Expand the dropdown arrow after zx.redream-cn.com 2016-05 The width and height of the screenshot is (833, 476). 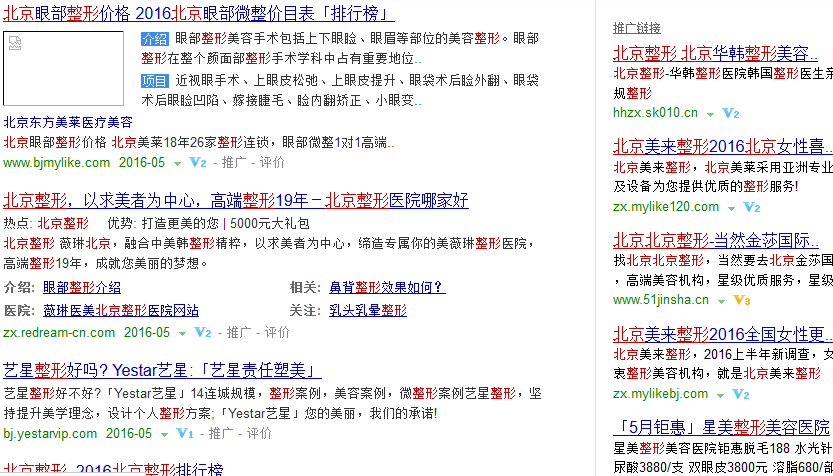click(x=183, y=333)
